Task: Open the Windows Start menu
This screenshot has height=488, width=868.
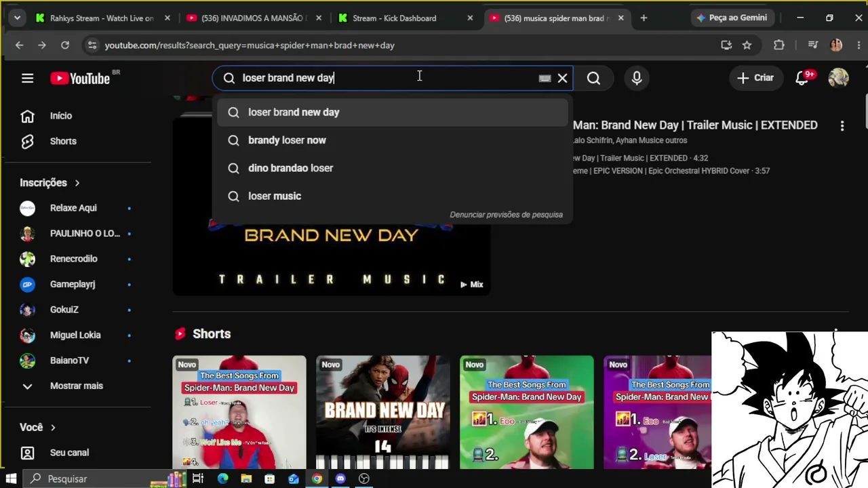Action: click(x=11, y=479)
